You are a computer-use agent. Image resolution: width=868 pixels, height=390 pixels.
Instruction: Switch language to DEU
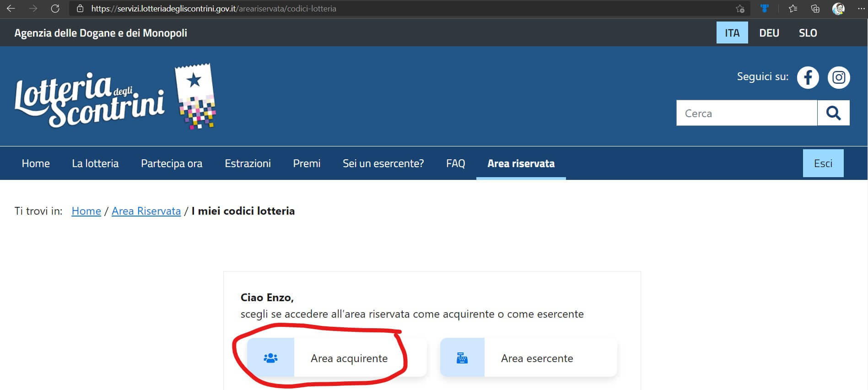[769, 33]
